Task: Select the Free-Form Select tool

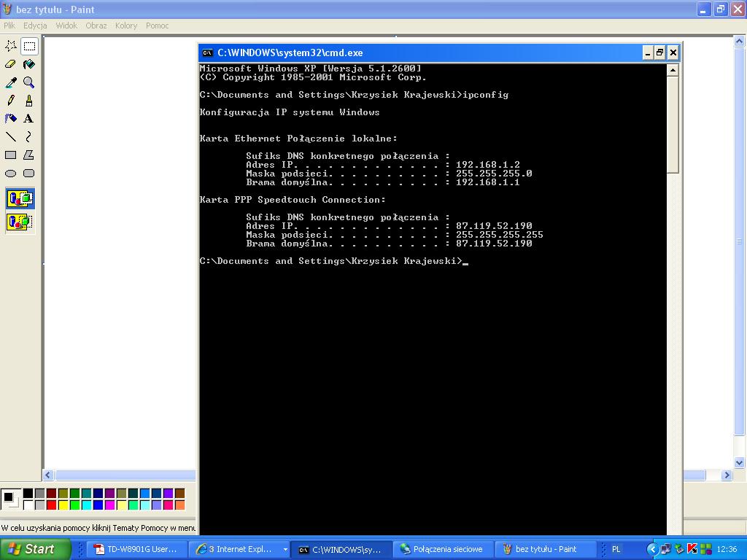Action: pos(10,46)
